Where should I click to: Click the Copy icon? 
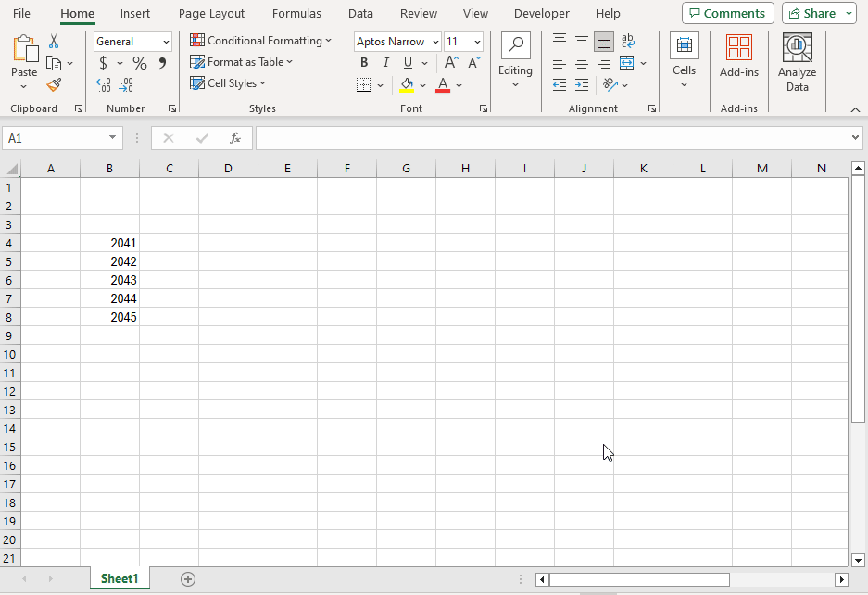[54, 63]
